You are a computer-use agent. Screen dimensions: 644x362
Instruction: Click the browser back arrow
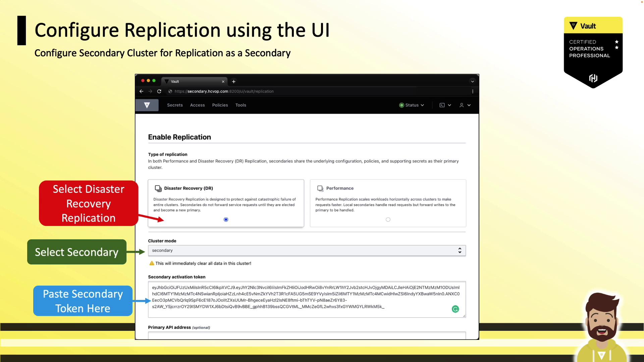tap(141, 91)
